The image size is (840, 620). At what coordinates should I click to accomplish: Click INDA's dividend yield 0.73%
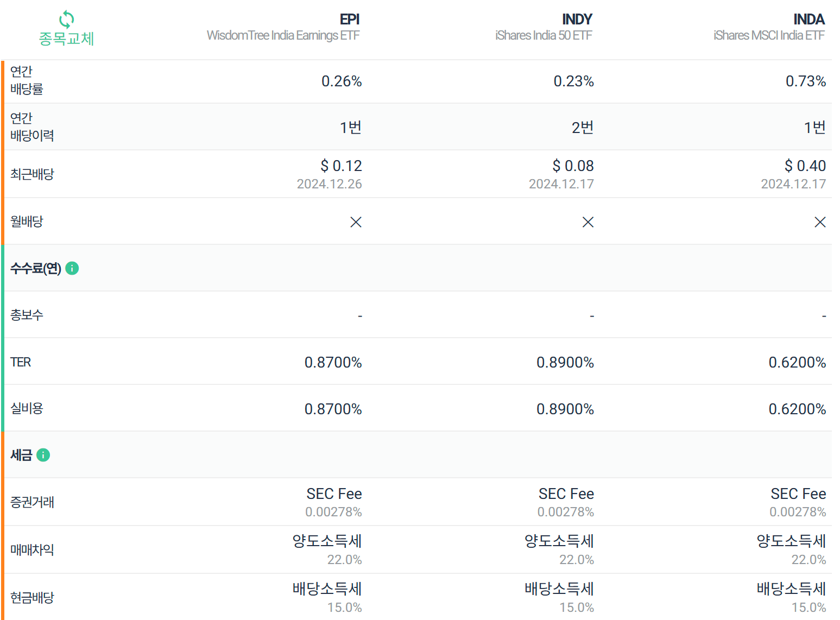[x=806, y=81]
